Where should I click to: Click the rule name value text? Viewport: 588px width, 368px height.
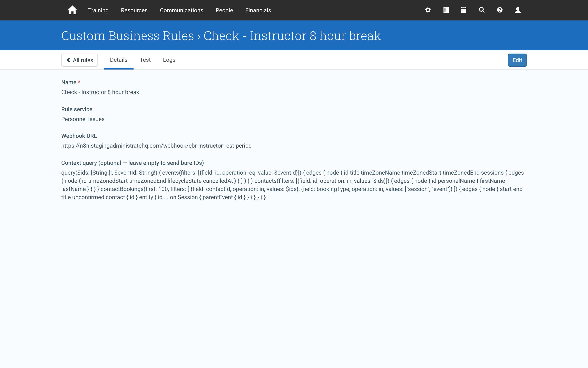[x=100, y=92]
